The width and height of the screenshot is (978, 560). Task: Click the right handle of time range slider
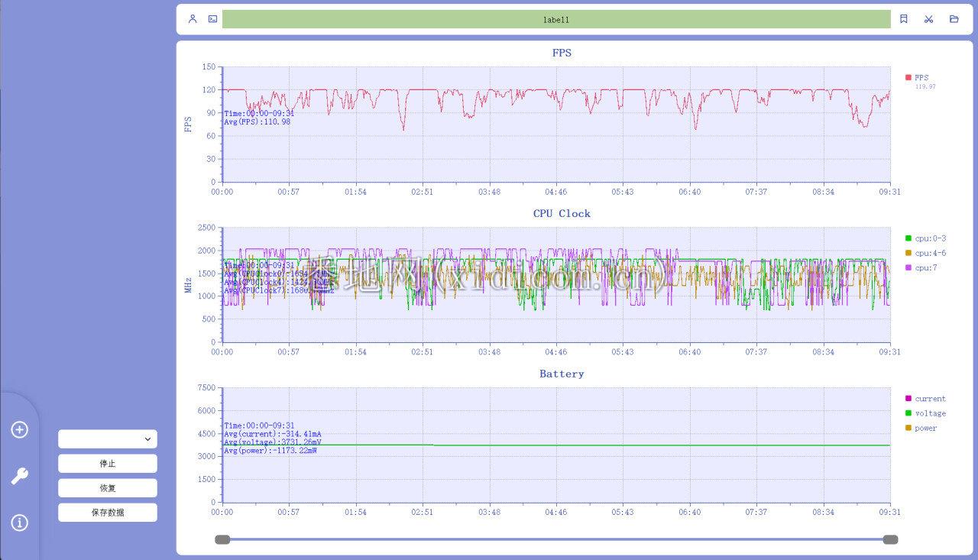(x=890, y=539)
